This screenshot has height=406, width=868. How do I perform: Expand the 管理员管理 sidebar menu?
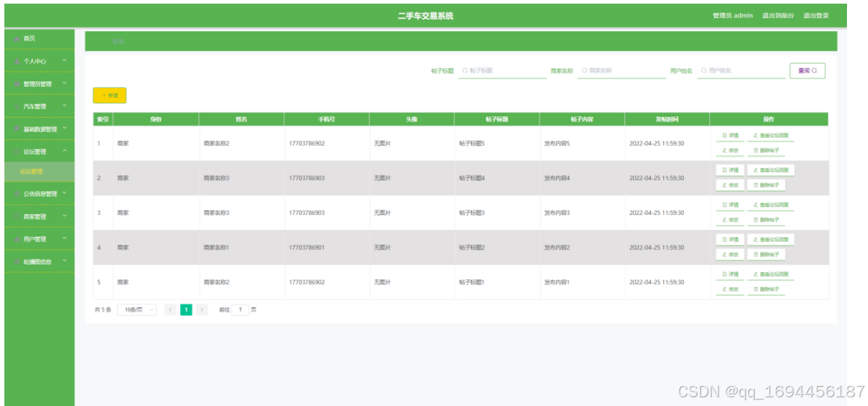38,84
